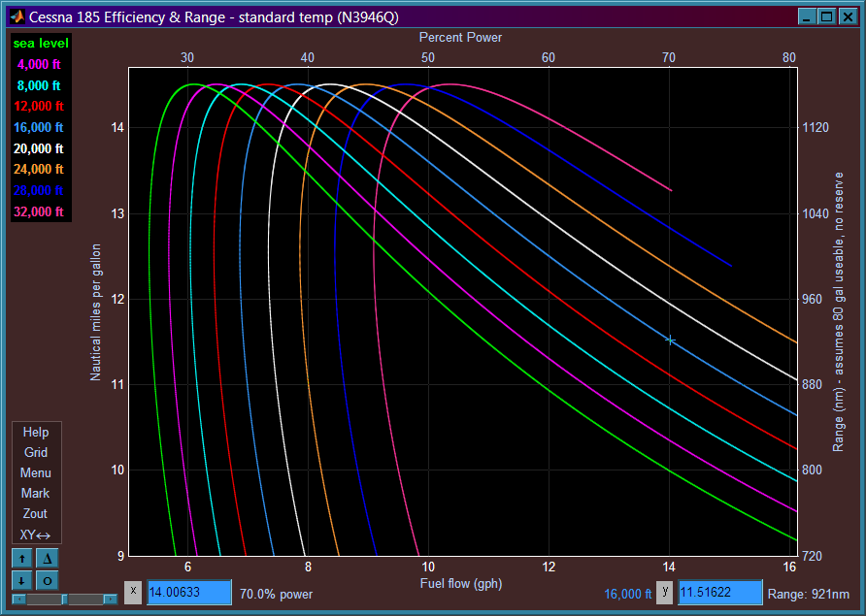Click the Mark button
The height and width of the screenshot is (616, 866).
coord(36,494)
